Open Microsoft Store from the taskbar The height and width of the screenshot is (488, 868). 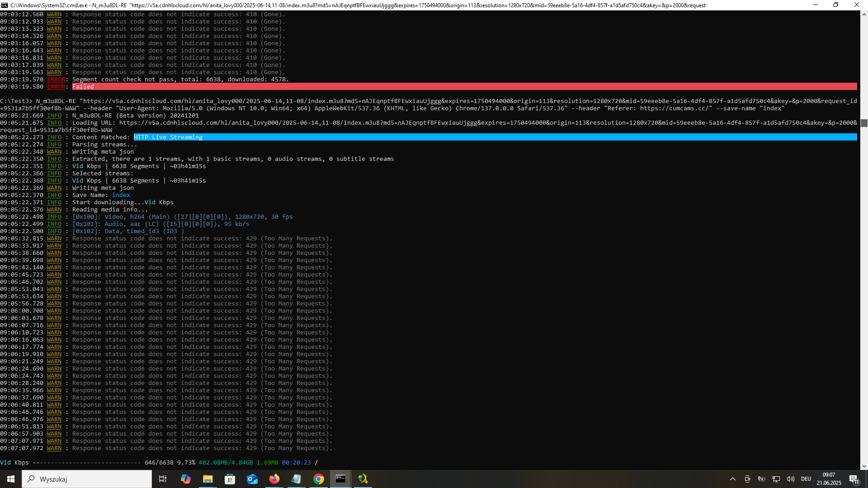(x=230, y=479)
